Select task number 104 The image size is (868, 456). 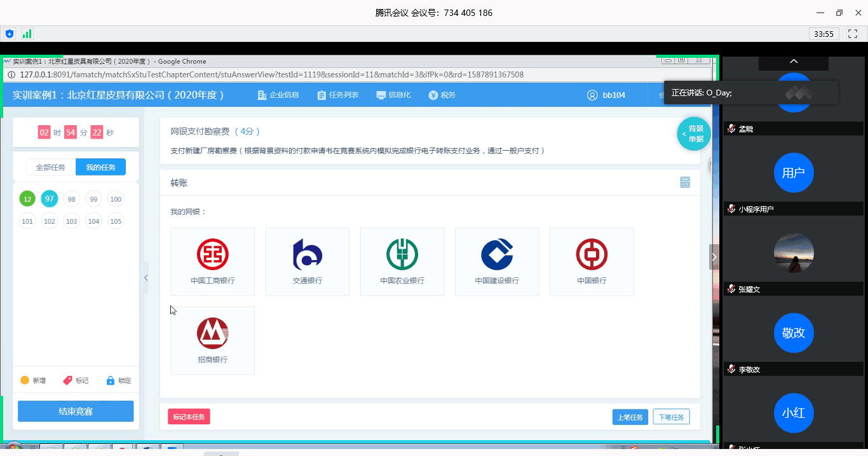[94, 221]
